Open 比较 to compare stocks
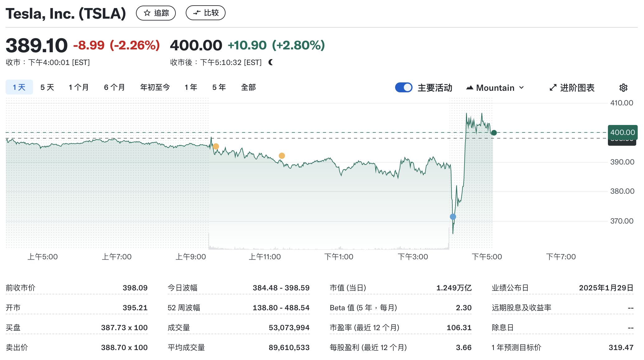The height and width of the screenshot is (360, 644). click(205, 13)
